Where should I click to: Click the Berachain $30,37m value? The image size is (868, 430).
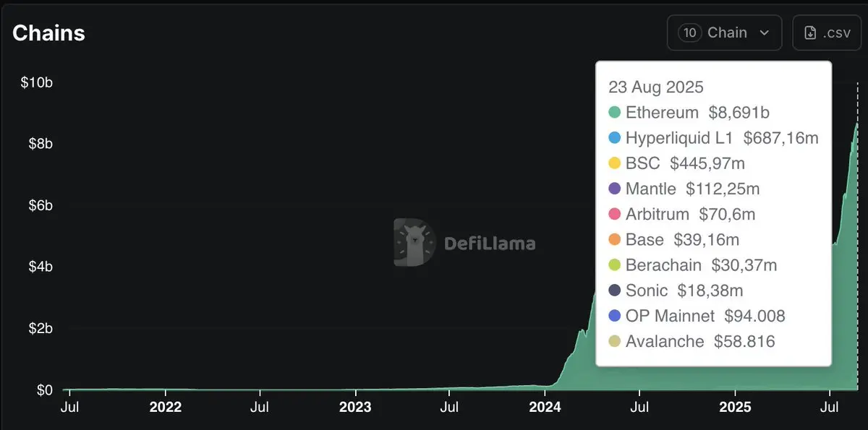[744, 265]
